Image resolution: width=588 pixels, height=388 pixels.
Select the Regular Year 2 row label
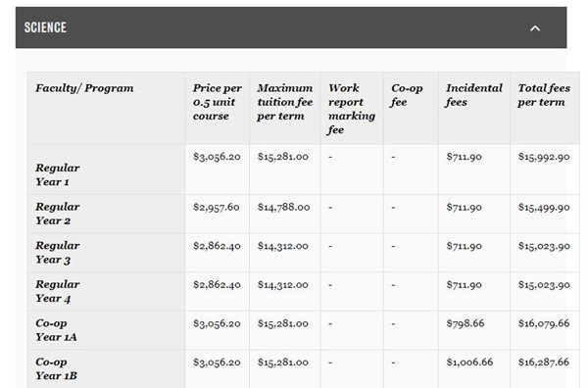click(x=58, y=214)
